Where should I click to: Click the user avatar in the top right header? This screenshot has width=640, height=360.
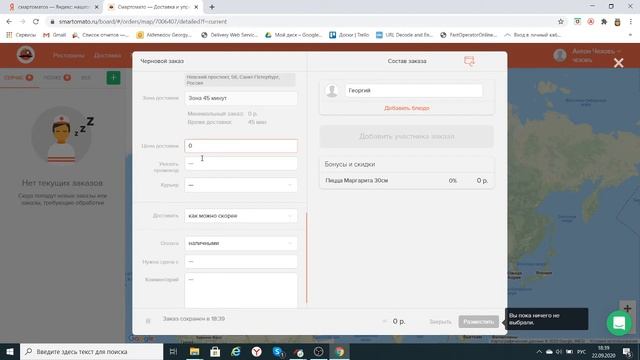560,55
